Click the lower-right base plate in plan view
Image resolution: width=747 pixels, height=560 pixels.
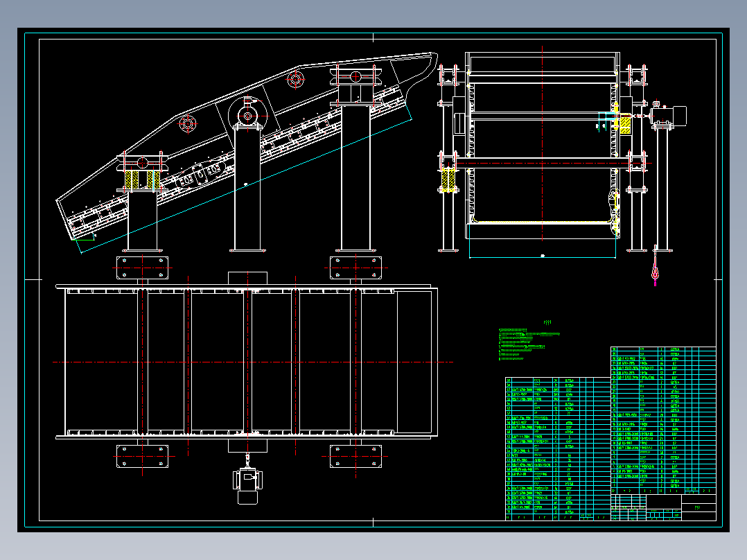356,457
